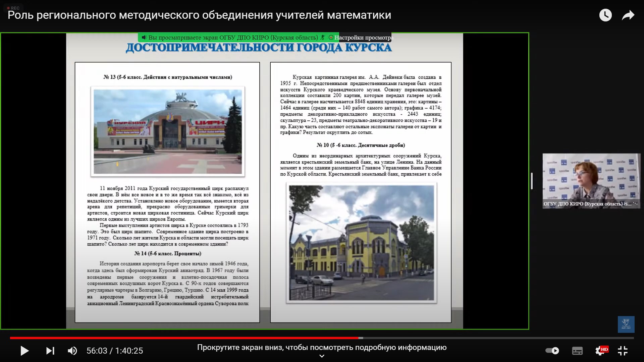Click the video title text
The image size is (644, 362).
pyautogui.click(x=199, y=15)
